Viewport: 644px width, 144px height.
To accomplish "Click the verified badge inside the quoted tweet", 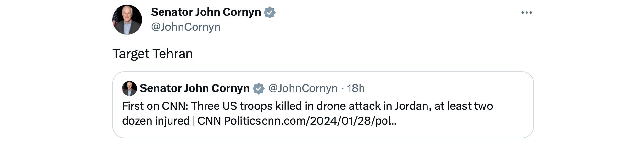I will pyautogui.click(x=259, y=88).
